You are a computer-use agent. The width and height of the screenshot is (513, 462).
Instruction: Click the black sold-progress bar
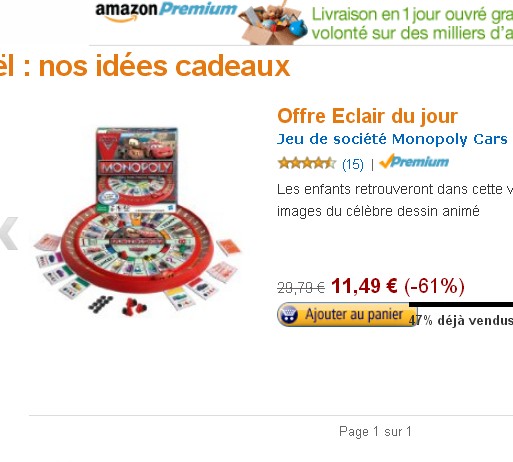point(461,304)
